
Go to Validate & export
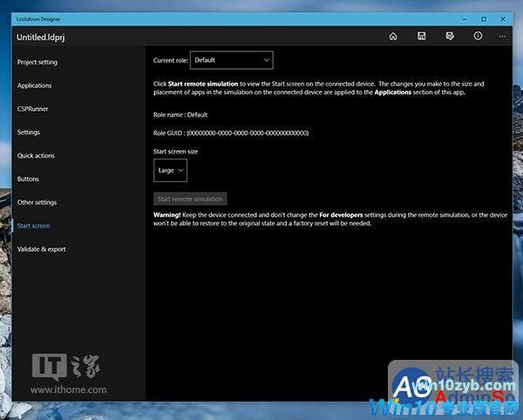(x=41, y=249)
